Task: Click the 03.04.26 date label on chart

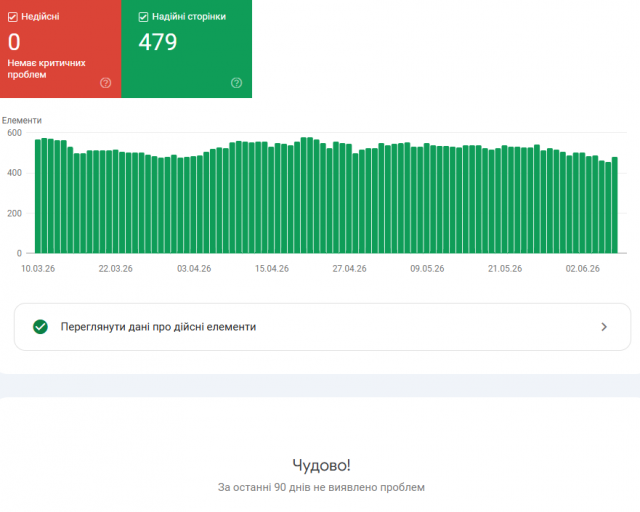Action: [194, 269]
